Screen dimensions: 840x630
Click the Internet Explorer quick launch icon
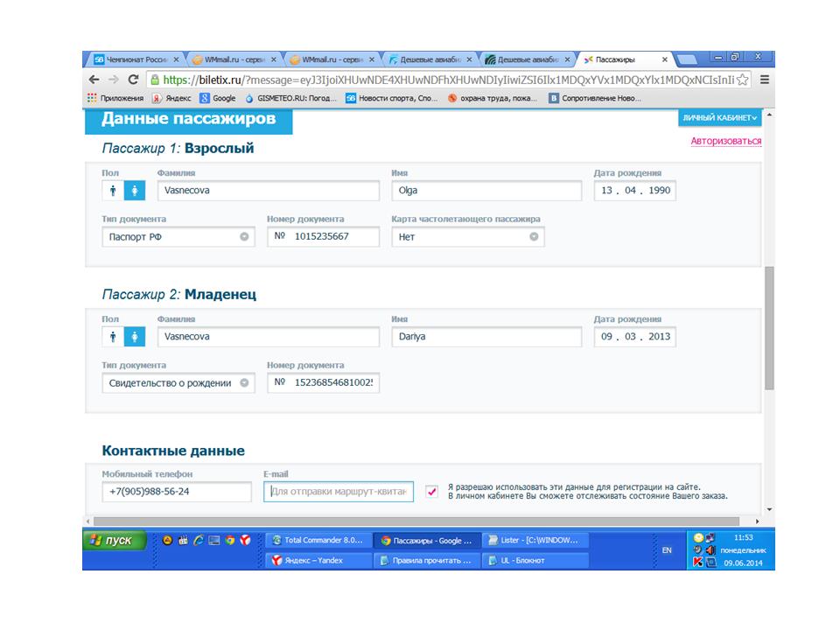coord(199,540)
